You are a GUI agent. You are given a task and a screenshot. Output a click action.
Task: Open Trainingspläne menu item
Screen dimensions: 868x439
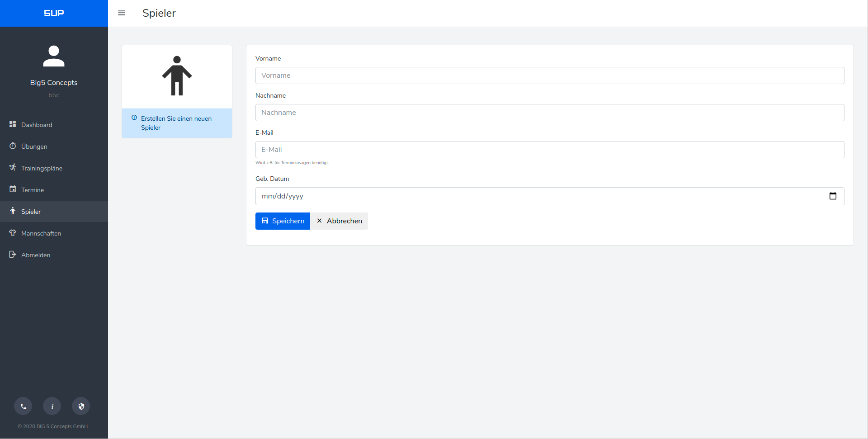[42, 168]
